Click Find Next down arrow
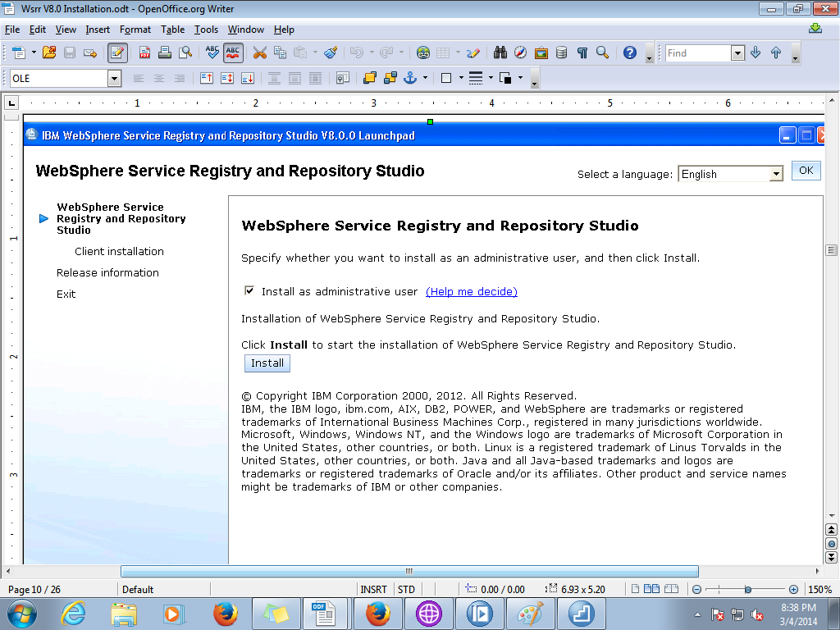 (x=756, y=52)
